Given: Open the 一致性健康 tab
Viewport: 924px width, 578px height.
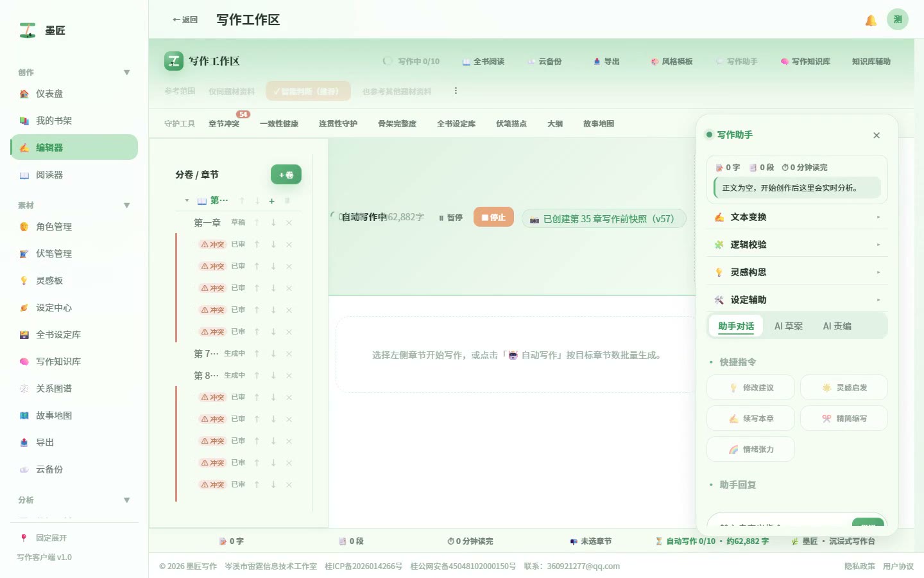Looking at the screenshot, I should (x=279, y=124).
